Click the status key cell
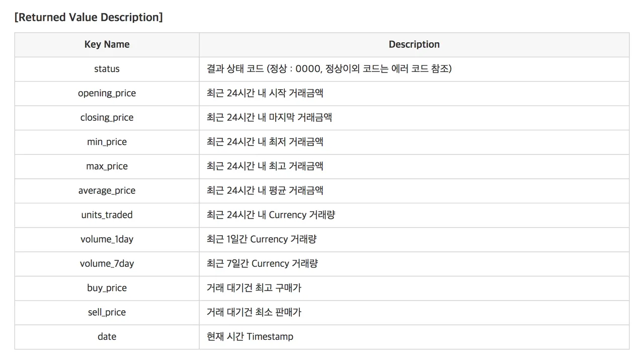This screenshot has width=644, height=359. pyautogui.click(x=107, y=69)
